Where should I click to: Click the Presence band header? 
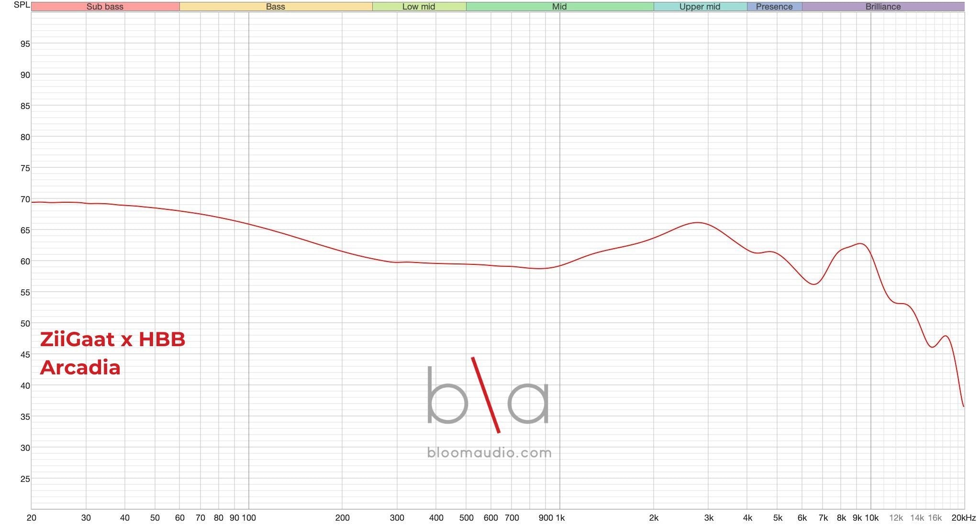click(774, 7)
